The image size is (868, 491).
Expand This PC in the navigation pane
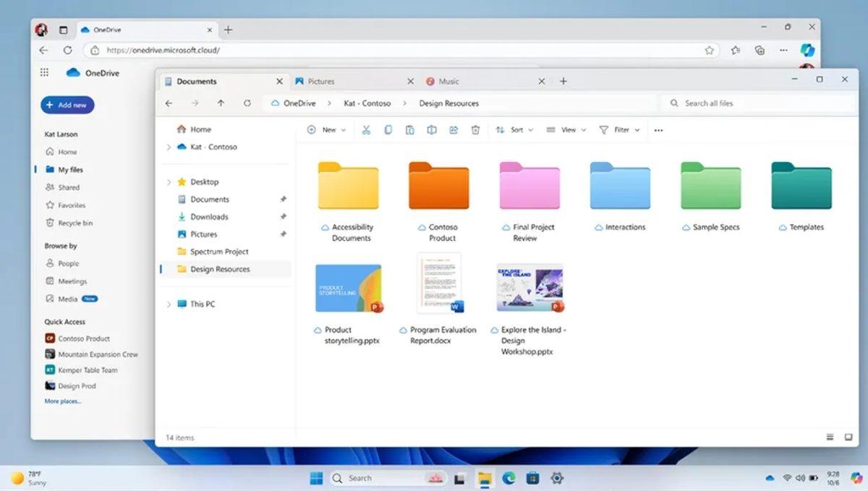[169, 304]
